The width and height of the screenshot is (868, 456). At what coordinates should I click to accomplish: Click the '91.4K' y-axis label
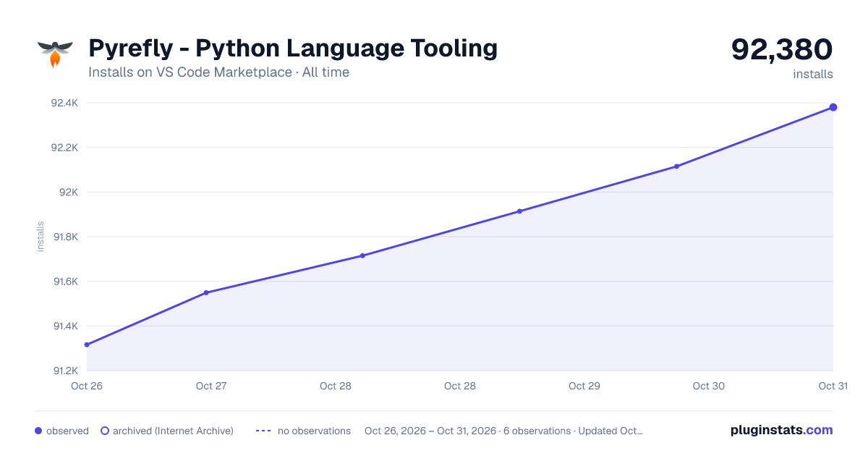point(64,326)
